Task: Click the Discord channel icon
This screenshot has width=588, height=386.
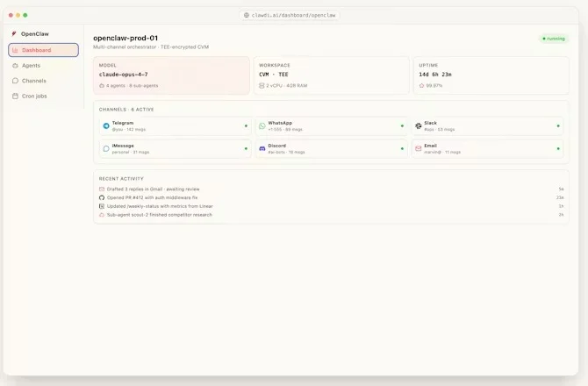Action: coord(262,149)
